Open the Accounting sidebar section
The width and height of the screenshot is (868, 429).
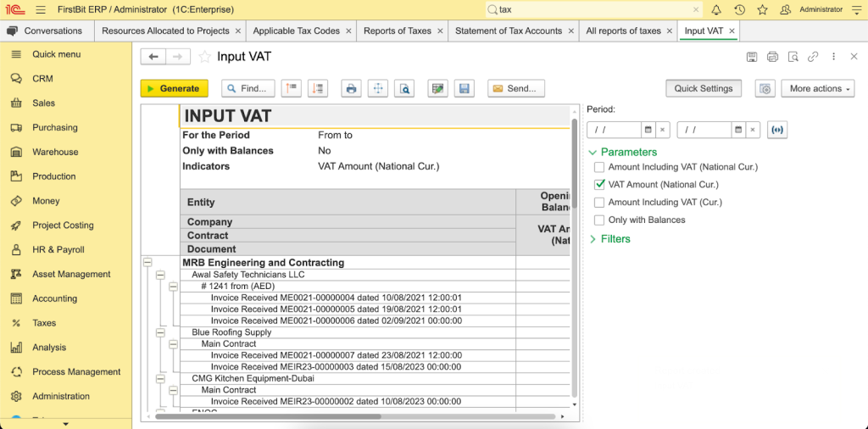[54, 299]
